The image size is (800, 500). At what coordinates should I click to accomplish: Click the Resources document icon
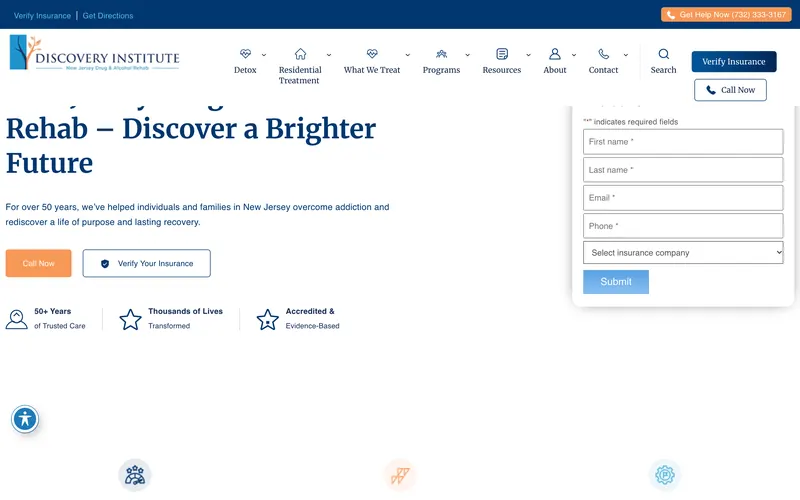click(502, 54)
